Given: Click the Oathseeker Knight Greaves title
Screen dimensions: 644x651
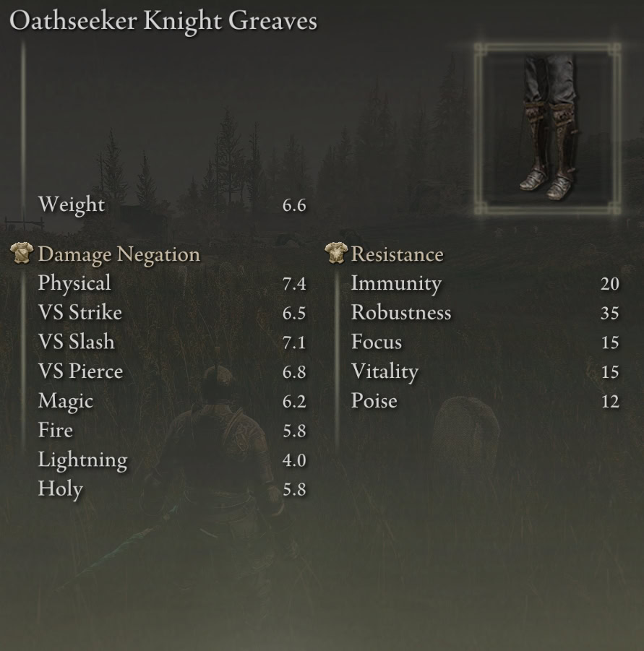Looking at the screenshot, I should [163, 20].
